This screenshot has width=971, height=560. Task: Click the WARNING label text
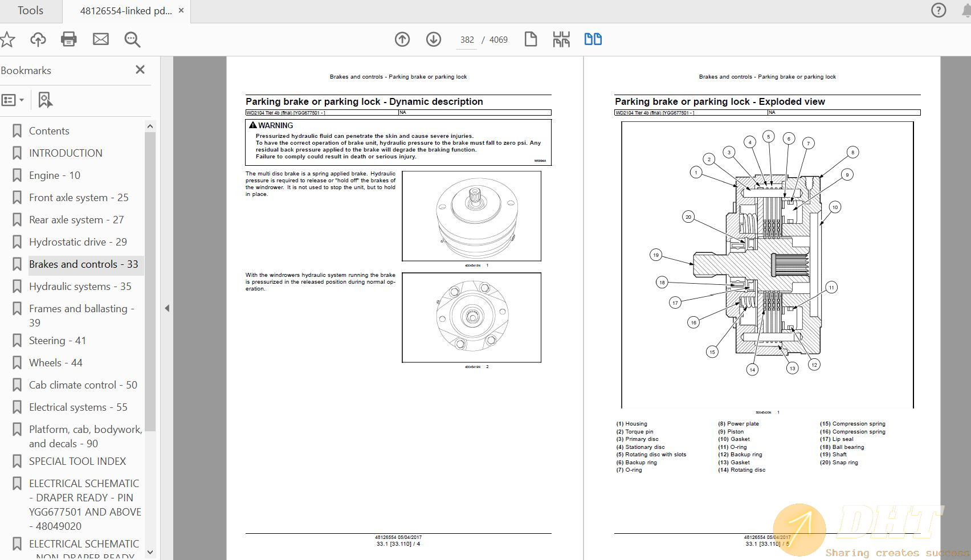click(276, 125)
